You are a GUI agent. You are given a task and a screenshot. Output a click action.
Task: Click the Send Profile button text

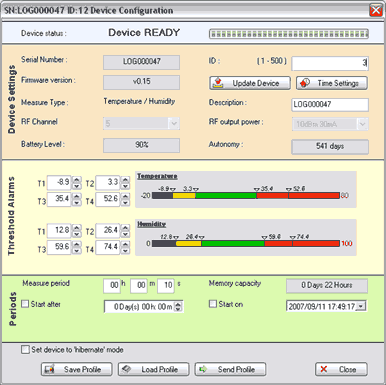236,369
